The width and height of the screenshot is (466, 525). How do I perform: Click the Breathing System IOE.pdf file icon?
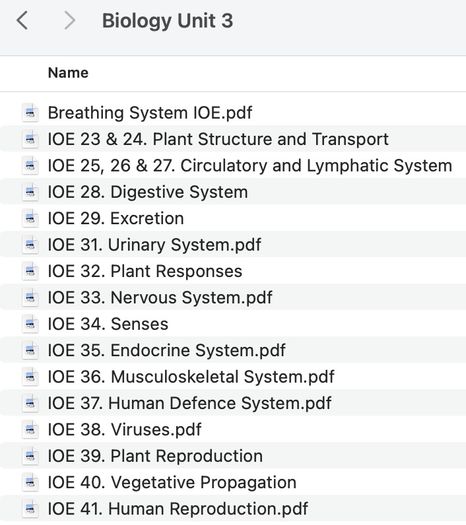30,112
